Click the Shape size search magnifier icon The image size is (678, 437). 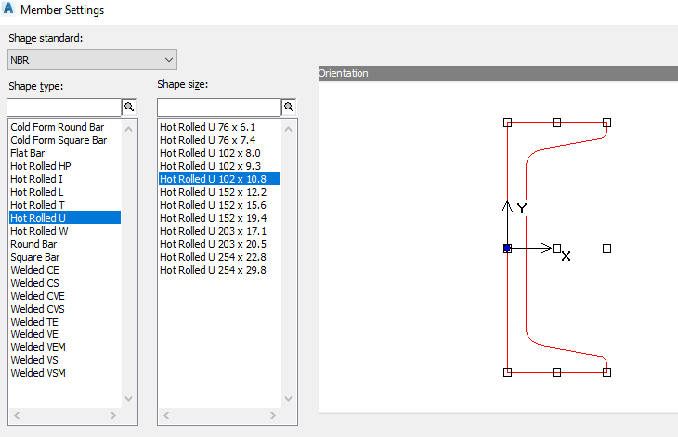pos(289,106)
